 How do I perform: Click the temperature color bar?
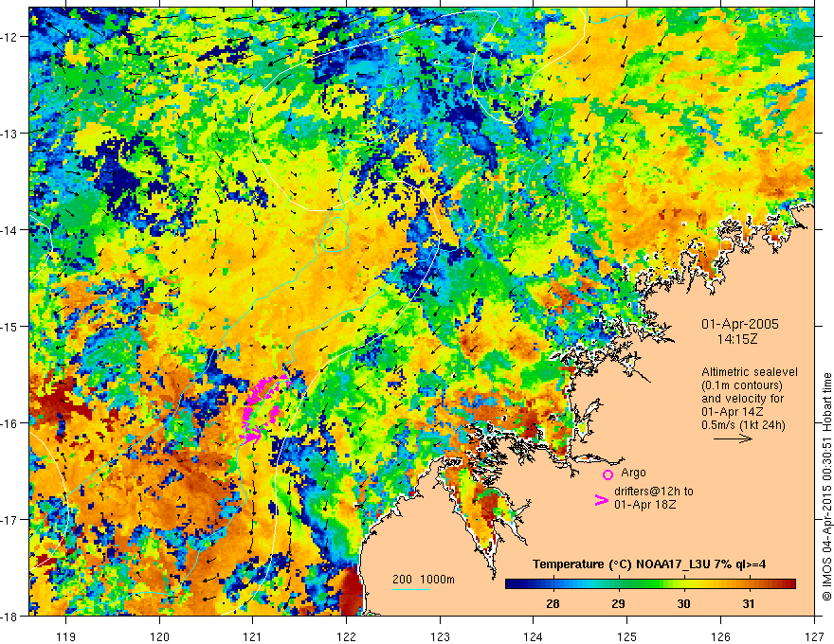coord(650,583)
